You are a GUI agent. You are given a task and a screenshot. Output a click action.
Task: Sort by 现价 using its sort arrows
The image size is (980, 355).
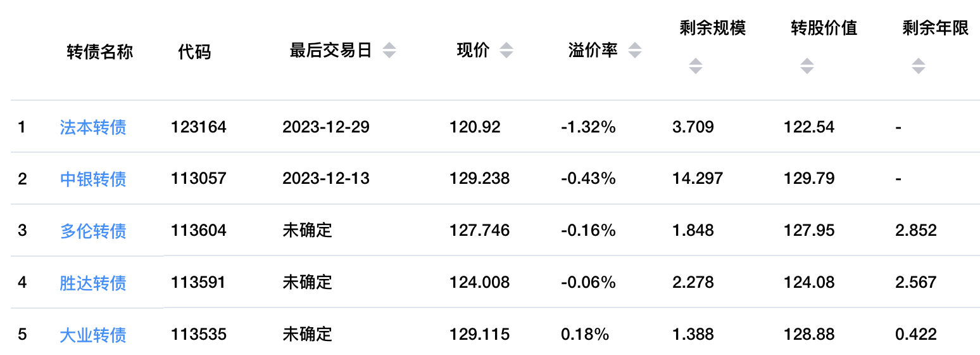coord(506,51)
